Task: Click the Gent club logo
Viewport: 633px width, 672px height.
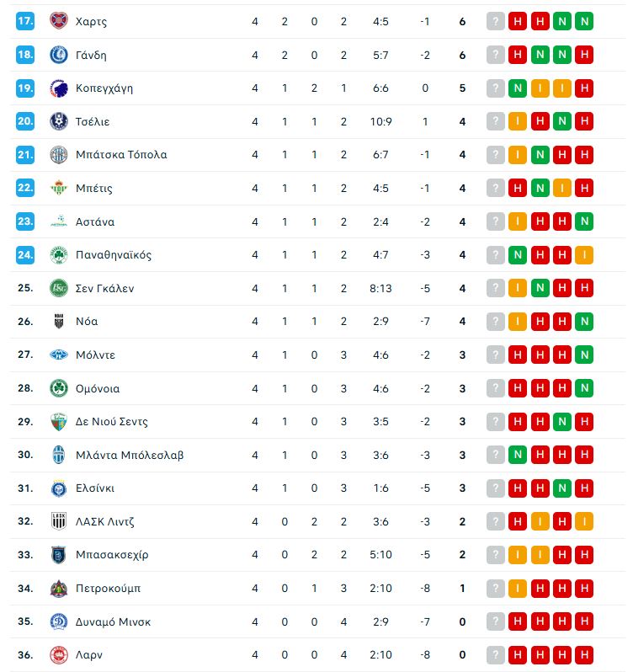Action: point(59,55)
